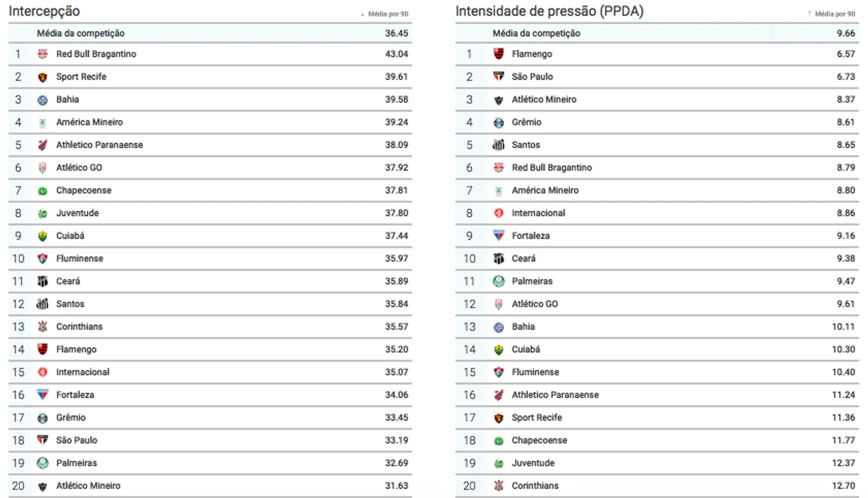
Task: Open Atlético Mineiro link in PPDA table
Action: (543, 99)
